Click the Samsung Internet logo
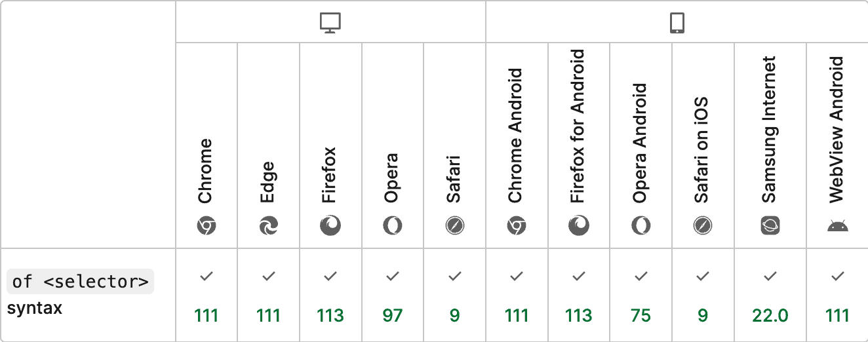This screenshot has width=868, height=342. click(770, 227)
